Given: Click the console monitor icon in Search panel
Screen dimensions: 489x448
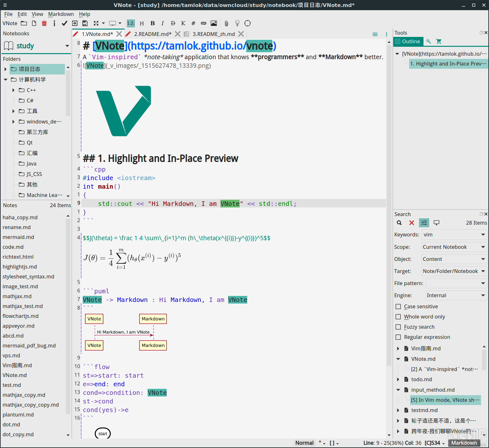Looking at the screenshot, I should click(x=437, y=223).
